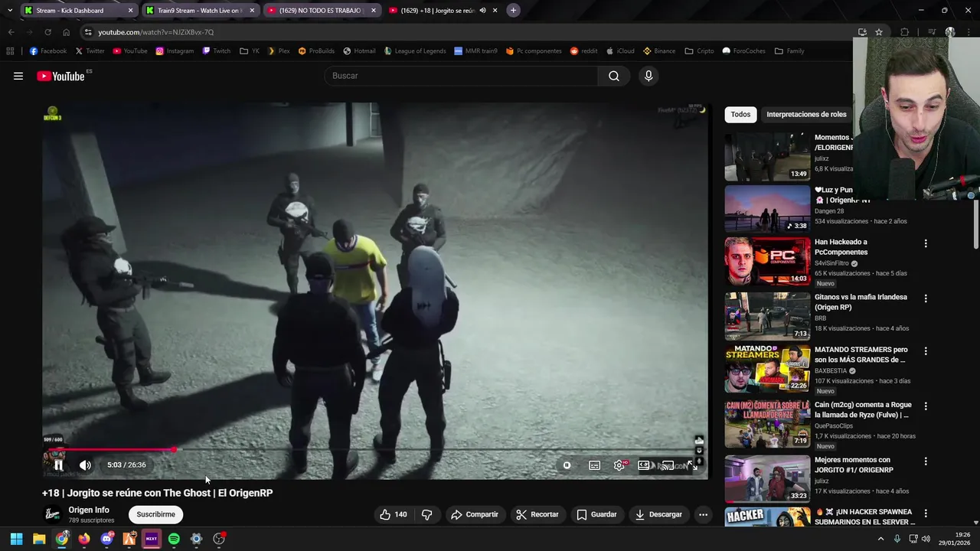
Task: Save video with Guardar button
Action: coord(596,514)
